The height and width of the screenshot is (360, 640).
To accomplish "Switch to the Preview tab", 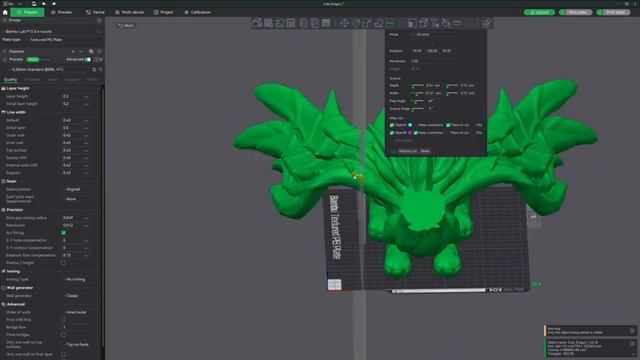I will 62,12.
